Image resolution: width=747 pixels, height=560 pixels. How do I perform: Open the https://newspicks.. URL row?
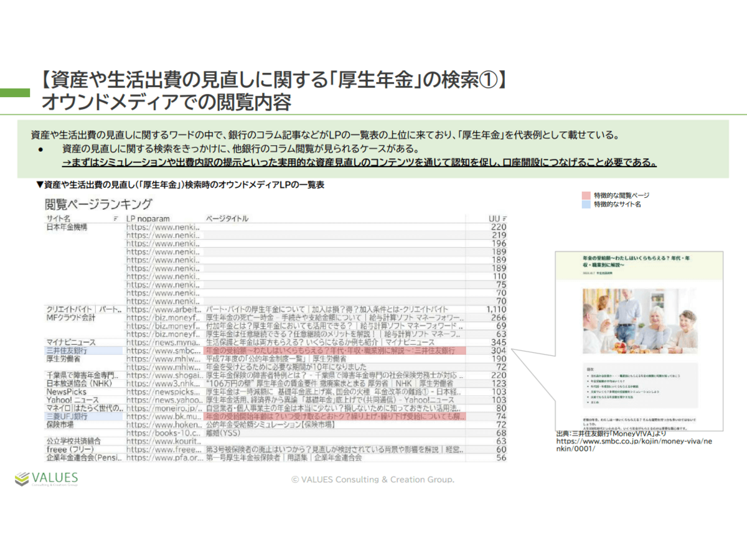point(163,392)
